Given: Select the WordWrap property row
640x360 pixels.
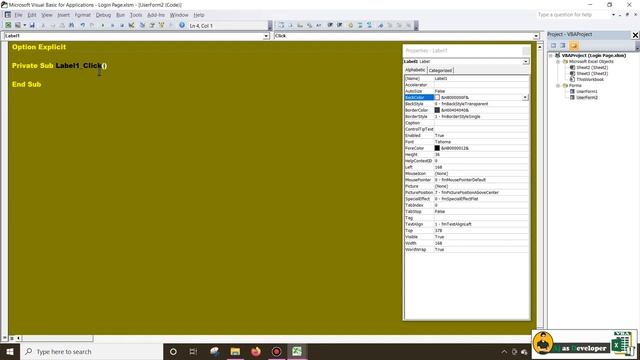Looking at the screenshot, I should pyautogui.click(x=467, y=249).
